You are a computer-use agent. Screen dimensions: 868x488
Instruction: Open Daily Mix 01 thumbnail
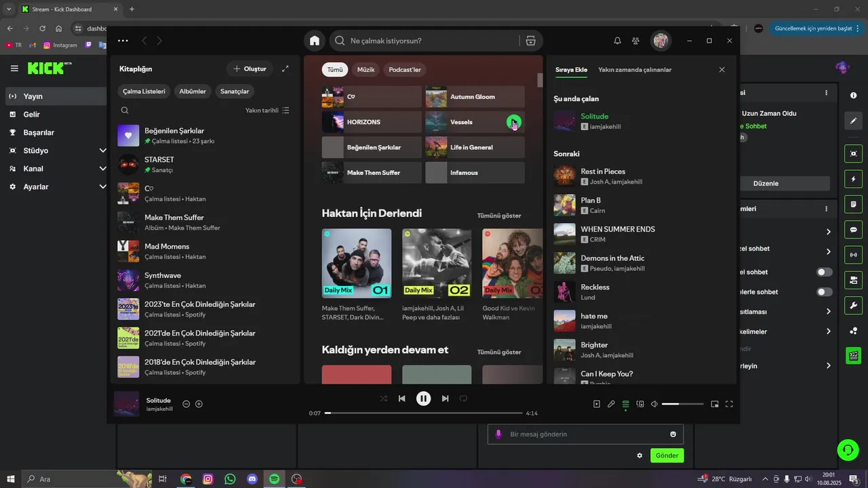357,263
